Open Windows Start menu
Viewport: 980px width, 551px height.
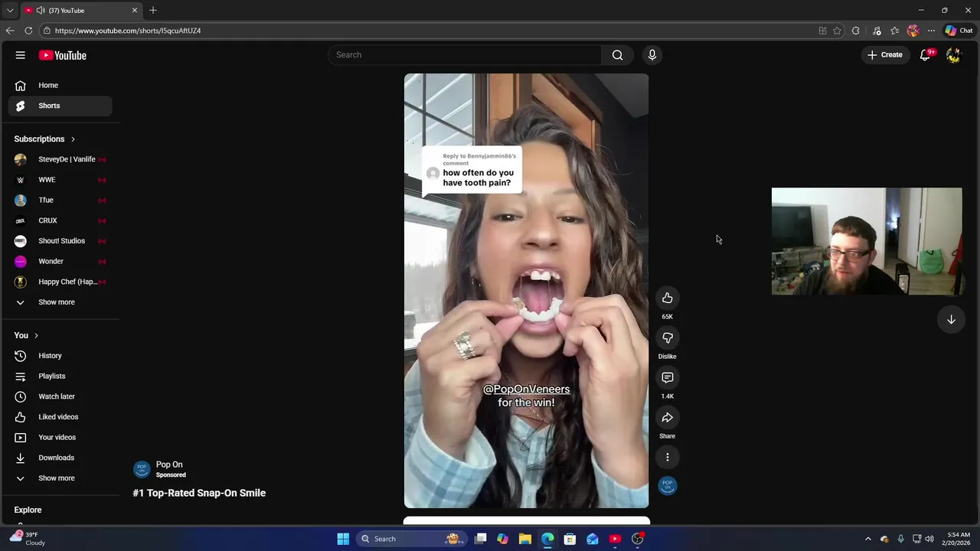(x=343, y=539)
